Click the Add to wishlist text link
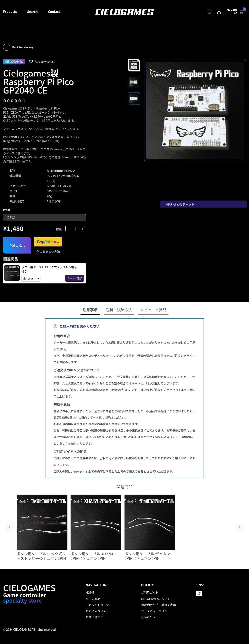The height and width of the screenshot is (644, 249). [x=44, y=62]
